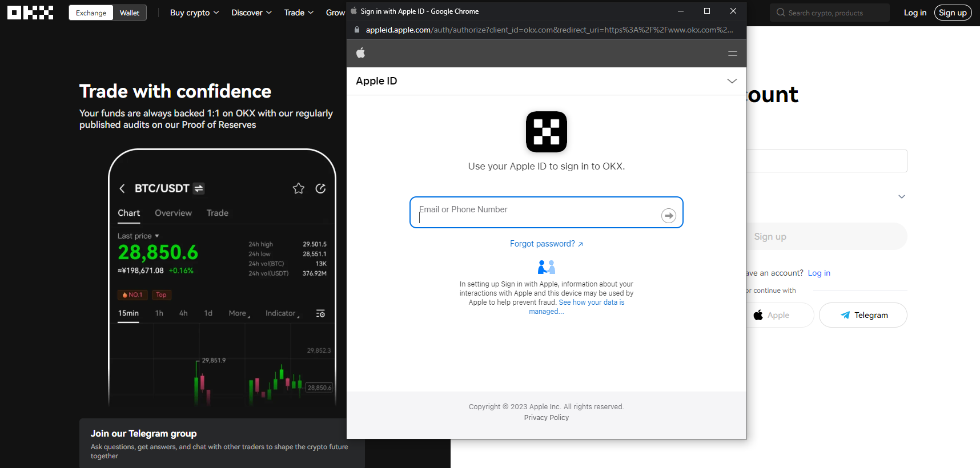Select the 1h timeframe
This screenshot has width=980, height=468.
(x=159, y=313)
